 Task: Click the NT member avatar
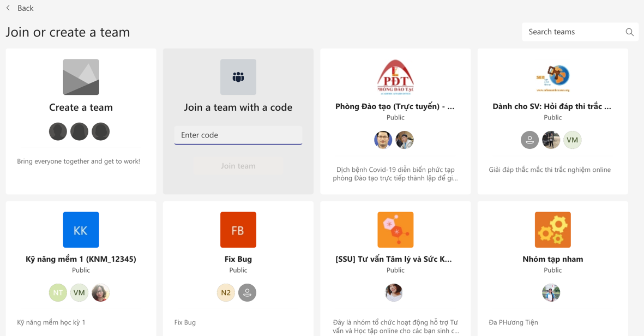tap(58, 293)
